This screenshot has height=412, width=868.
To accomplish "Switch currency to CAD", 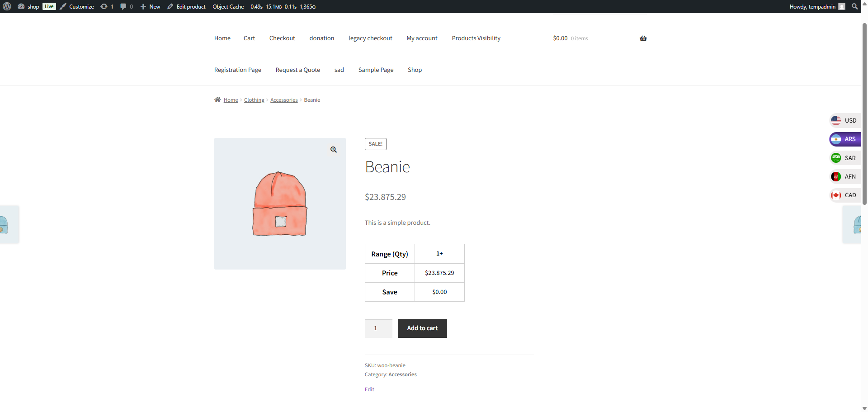I will [844, 195].
